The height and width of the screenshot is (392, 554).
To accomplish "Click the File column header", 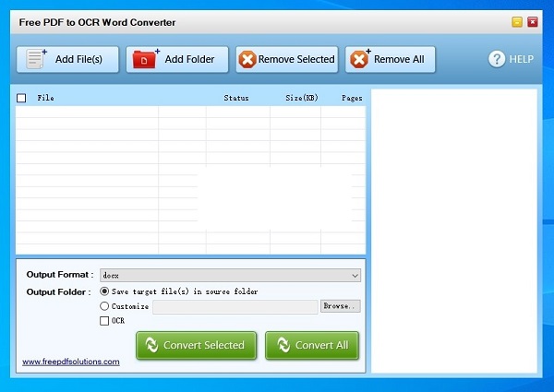I will [45, 98].
